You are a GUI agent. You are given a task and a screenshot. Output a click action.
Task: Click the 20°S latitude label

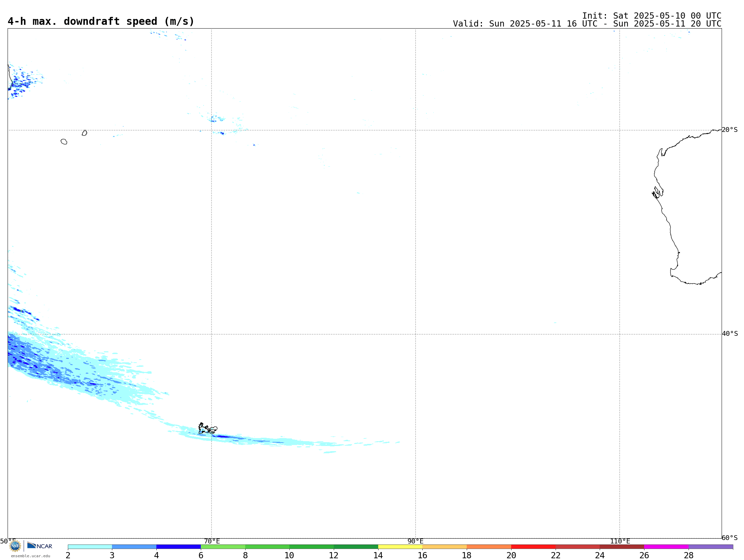pos(730,130)
